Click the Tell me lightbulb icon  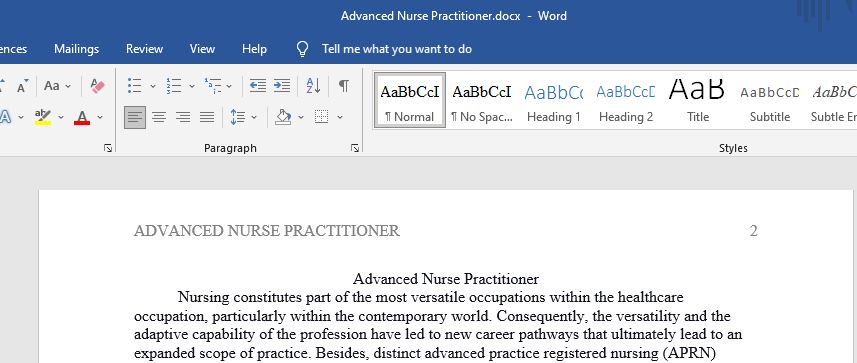pos(302,49)
